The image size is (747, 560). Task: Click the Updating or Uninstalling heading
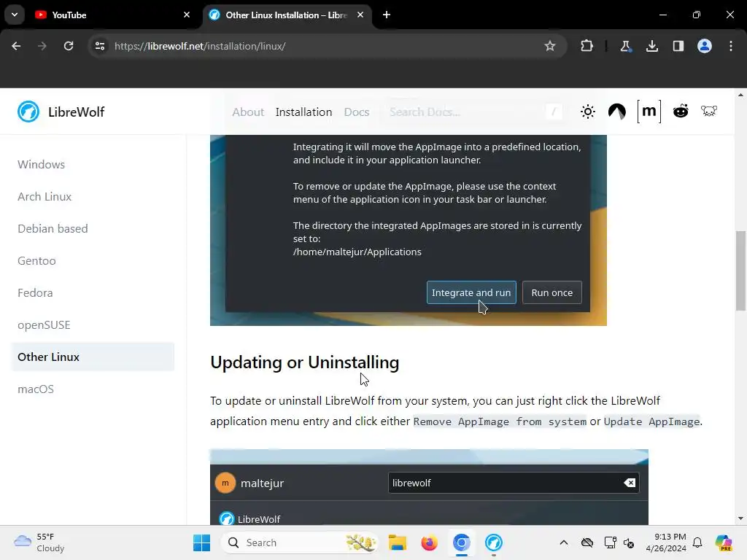pyautogui.click(x=304, y=362)
